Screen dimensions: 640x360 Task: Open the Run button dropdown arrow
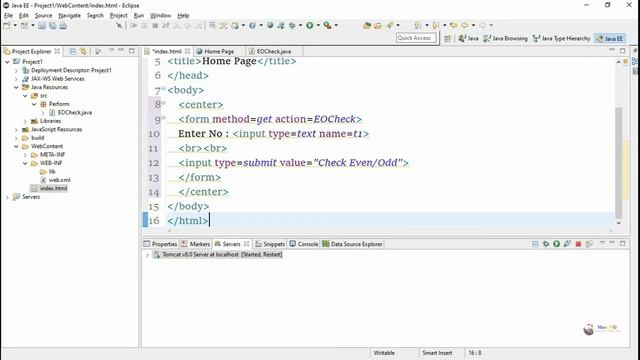(x=318, y=25)
